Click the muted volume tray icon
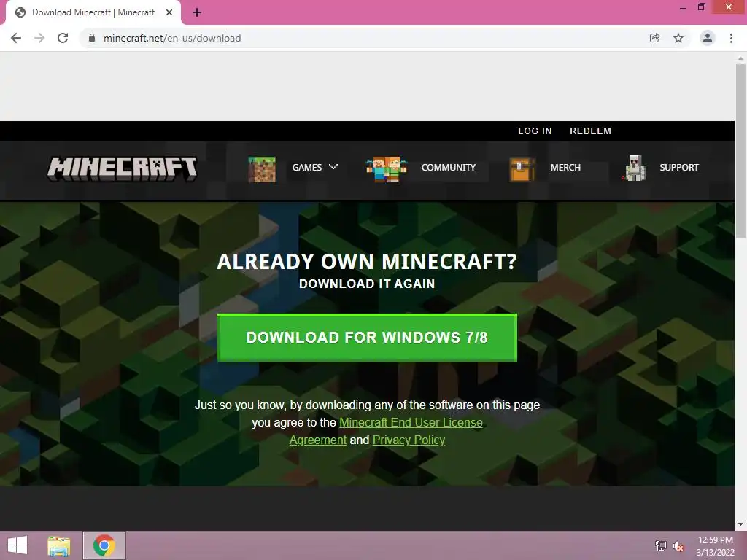Screen dimensions: 747x560 click(678, 546)
